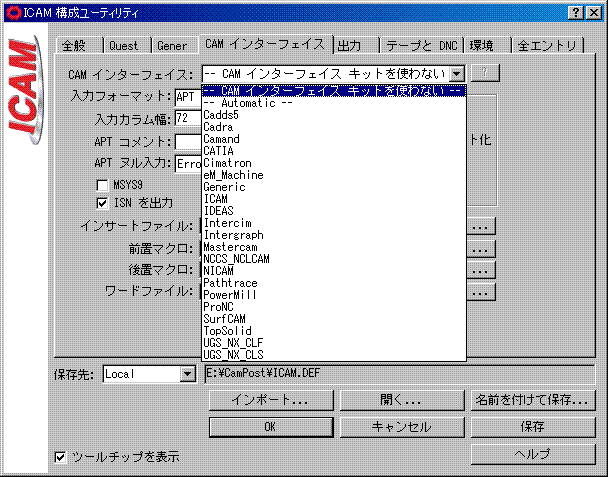Browse for 後置マクロ with ... button
The image size is (608, 477).
[480, 270]
